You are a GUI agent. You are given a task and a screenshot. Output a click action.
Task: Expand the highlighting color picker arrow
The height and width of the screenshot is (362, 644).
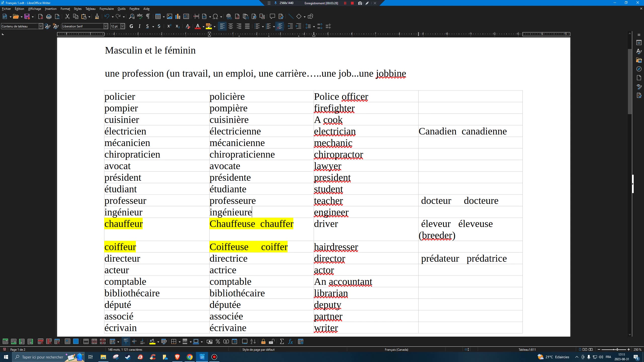(214, 26)
